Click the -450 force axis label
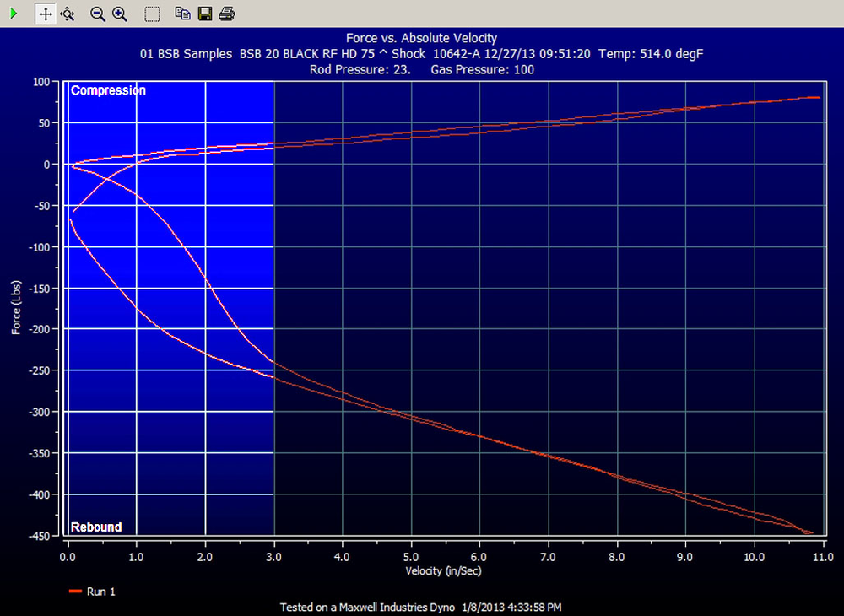Viewport: 844px width, 616px height. pos(38,536)
